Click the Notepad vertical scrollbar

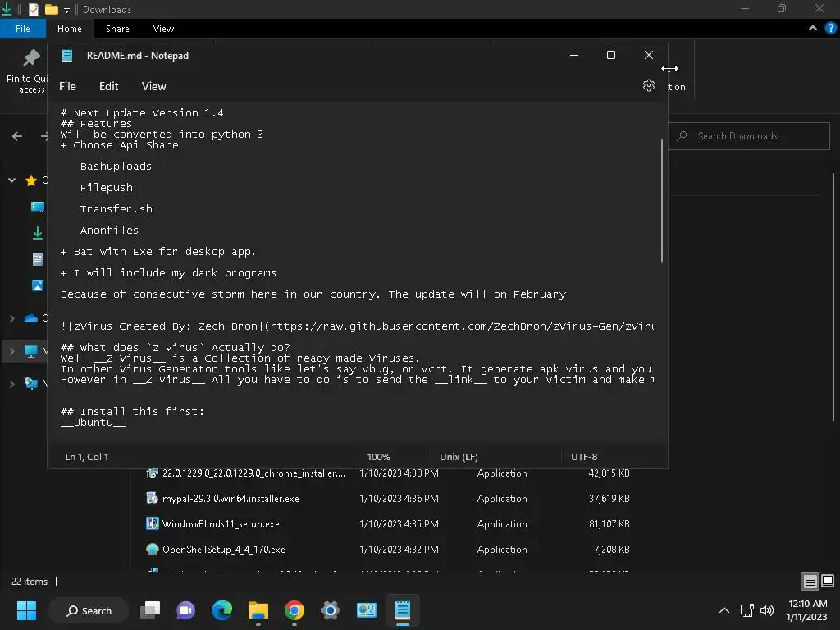pos(662,200)
